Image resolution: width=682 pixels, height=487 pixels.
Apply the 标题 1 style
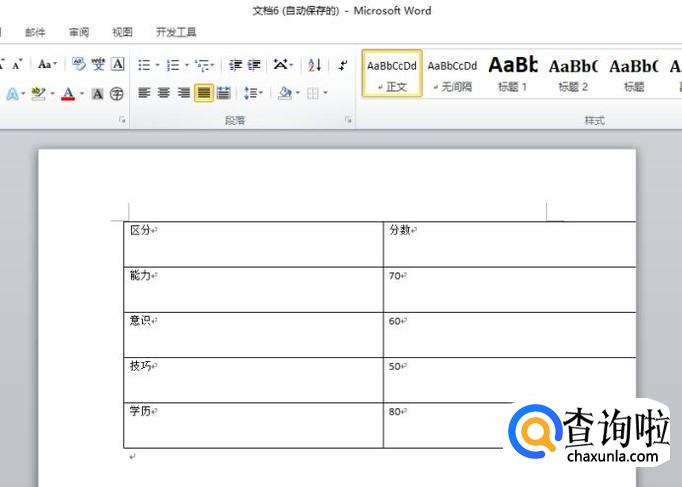[x=513, y=74]
